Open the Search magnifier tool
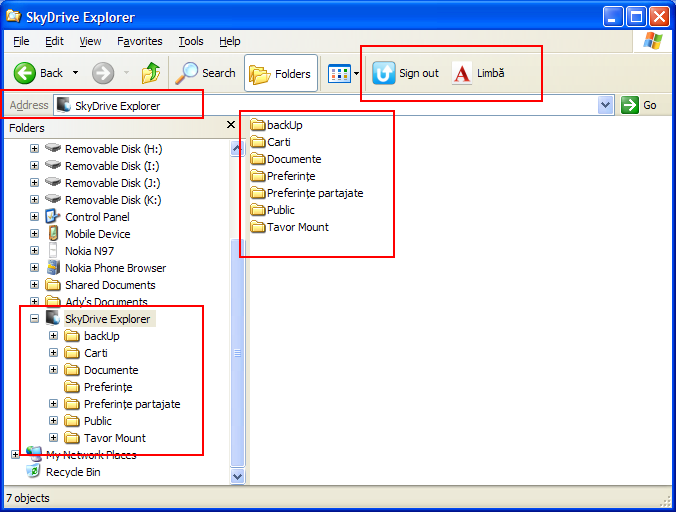Viewport: 676px width, 512px height. [x=186, y=73]
